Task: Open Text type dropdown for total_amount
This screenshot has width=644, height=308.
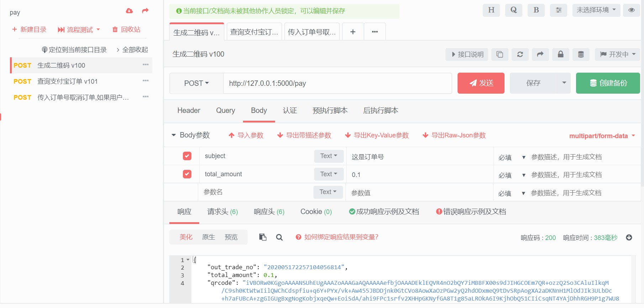Action: pyautogui.click(x=329, y=174)
